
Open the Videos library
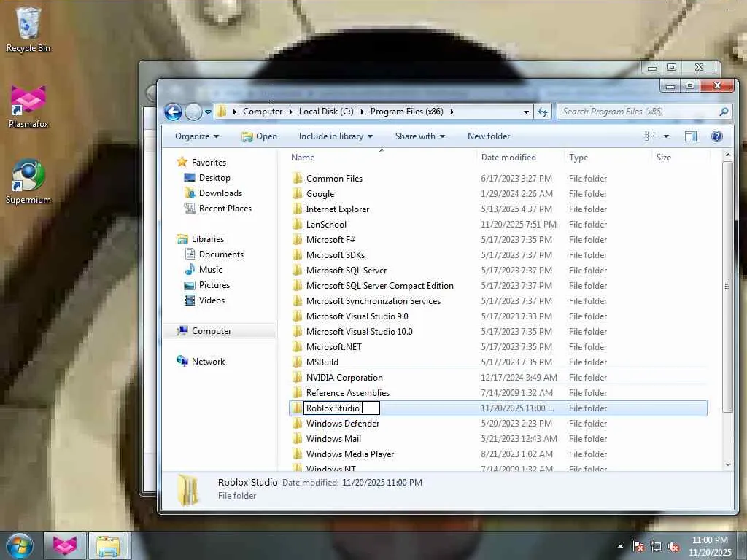pos(212,300)
